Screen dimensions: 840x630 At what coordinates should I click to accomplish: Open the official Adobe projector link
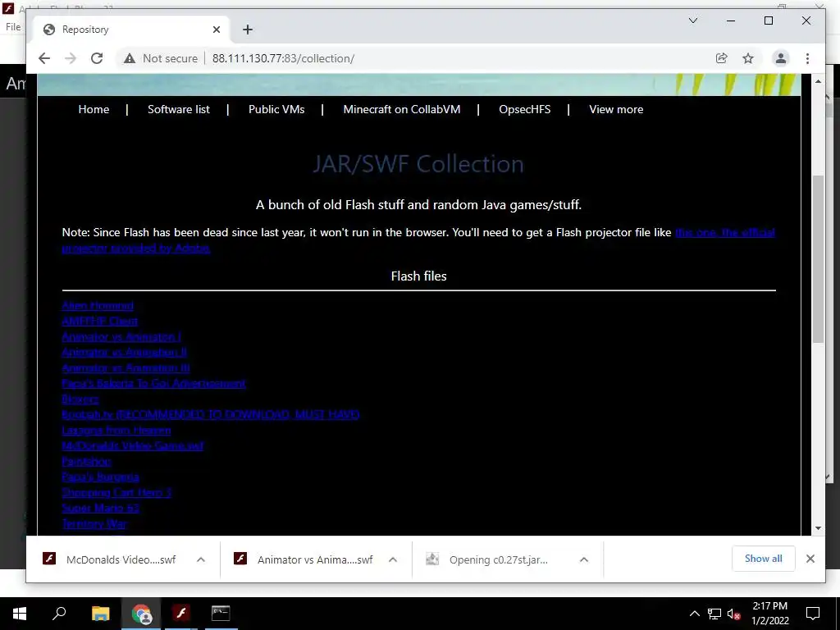(725, 232)
